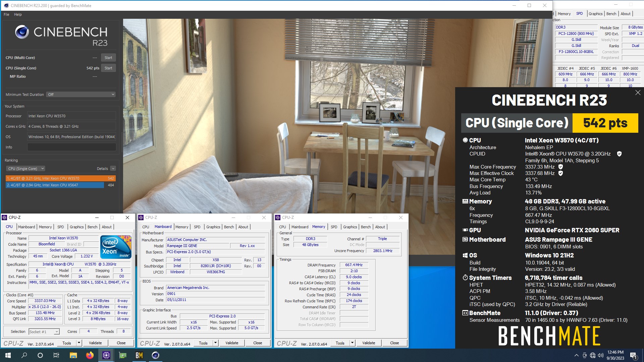Click CPU-Z CPU window title icon
This screenshot has height=362, width=644.
point(5,218)
